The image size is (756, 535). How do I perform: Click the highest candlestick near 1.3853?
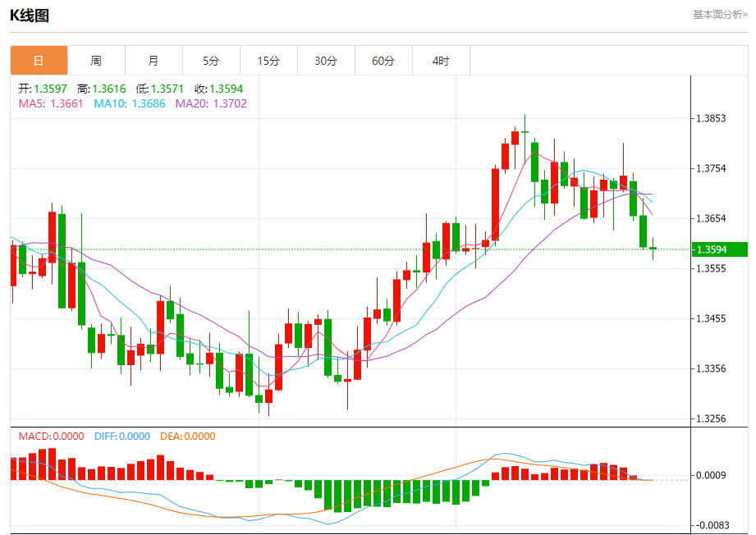coord(525,132)
